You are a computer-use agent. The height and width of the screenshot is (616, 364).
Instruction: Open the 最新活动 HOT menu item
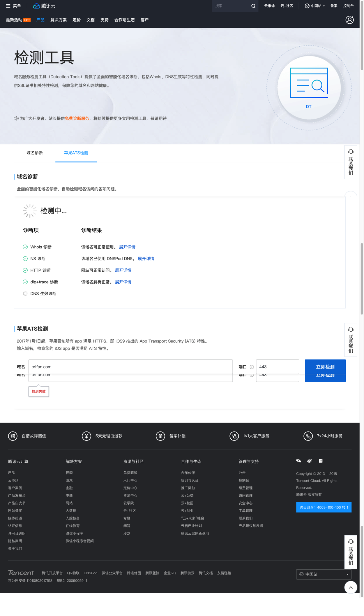pyautogui.click(x=18, y=20)
